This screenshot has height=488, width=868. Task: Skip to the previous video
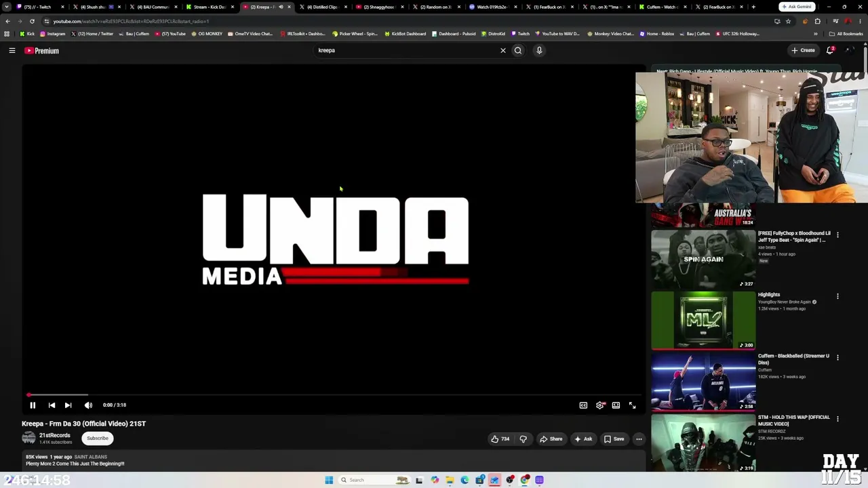pyautogui.click(x=52, y=405)
